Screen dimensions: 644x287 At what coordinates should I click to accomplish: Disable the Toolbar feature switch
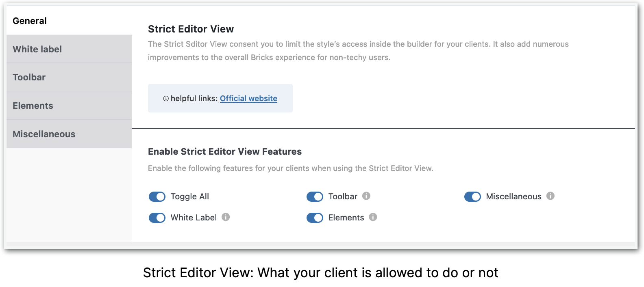(x=315, y=196)
